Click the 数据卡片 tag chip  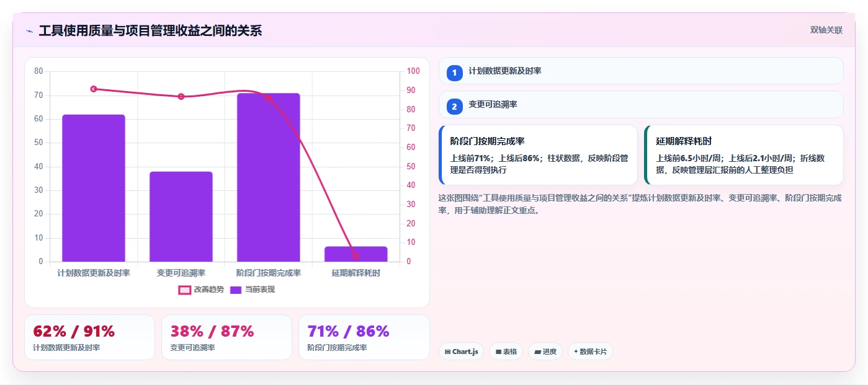tap(590, 352)
